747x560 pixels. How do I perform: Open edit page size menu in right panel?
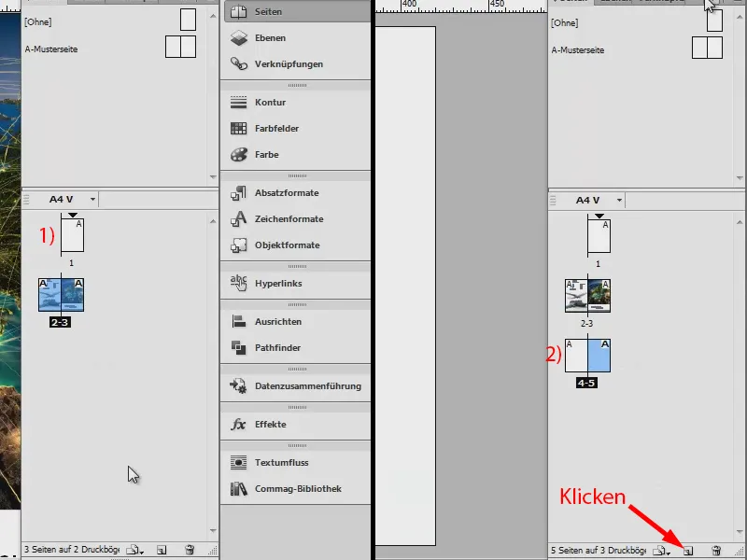tap(662, 551)
